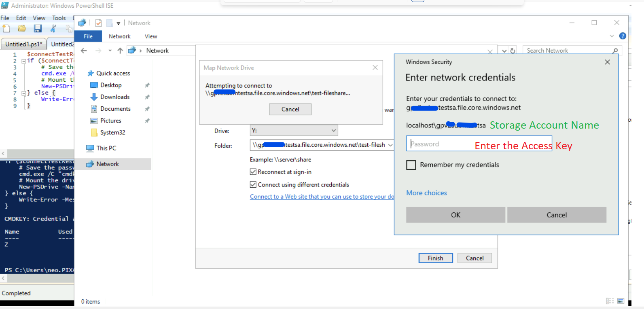Click Properties checkmark icon in Explorer quick access toolbar
The width and height of the screenshot is (644, 309).
pos(98,23)
